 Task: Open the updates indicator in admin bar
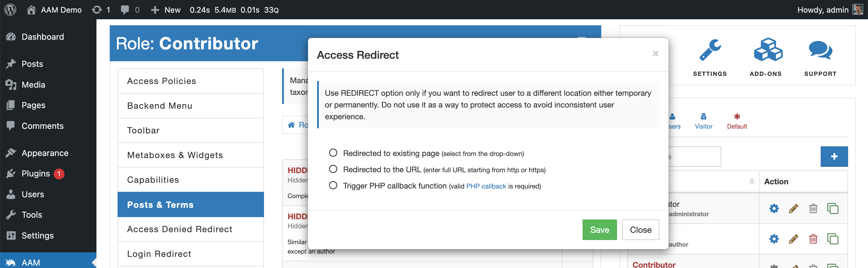[101, 10]
